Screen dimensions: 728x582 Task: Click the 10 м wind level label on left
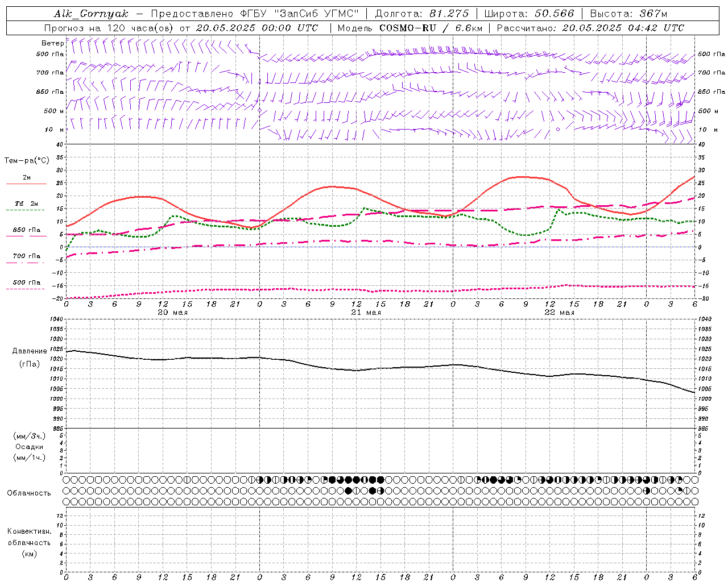(x=54, y=130)
